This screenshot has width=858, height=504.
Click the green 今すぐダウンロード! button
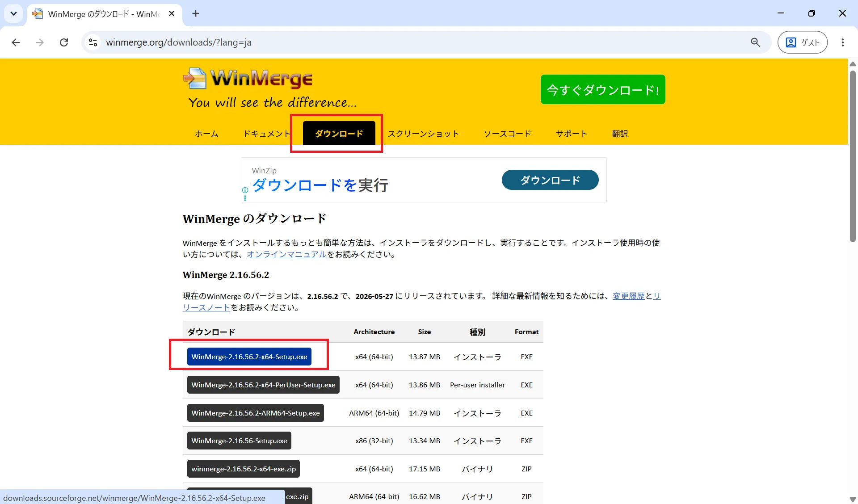tap(603, 89)
